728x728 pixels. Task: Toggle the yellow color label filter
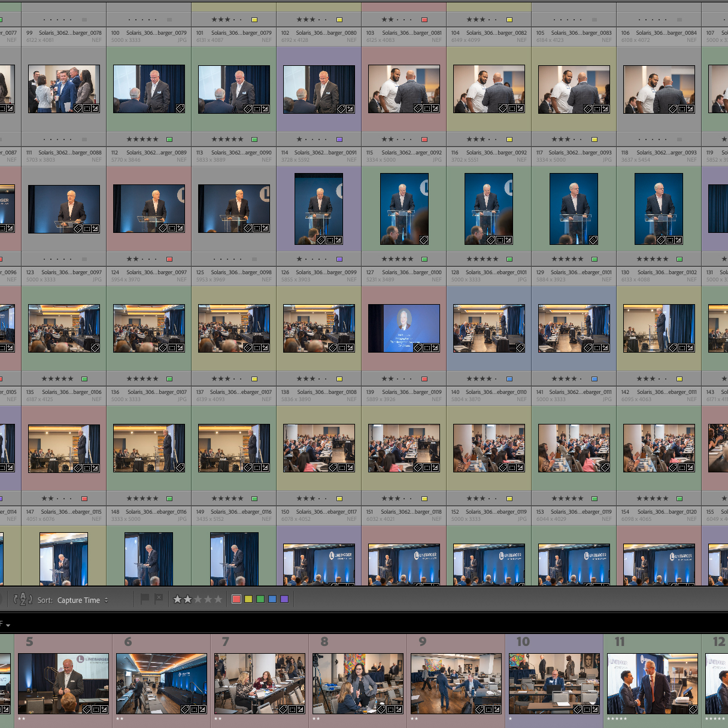tap(248, 599)
